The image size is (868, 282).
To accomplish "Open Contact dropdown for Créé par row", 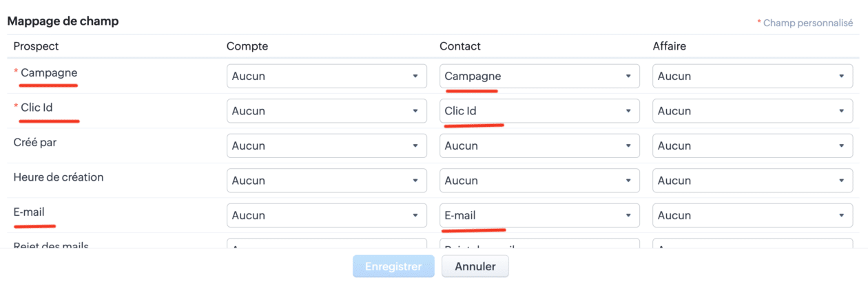I will (x=539, y=145).
